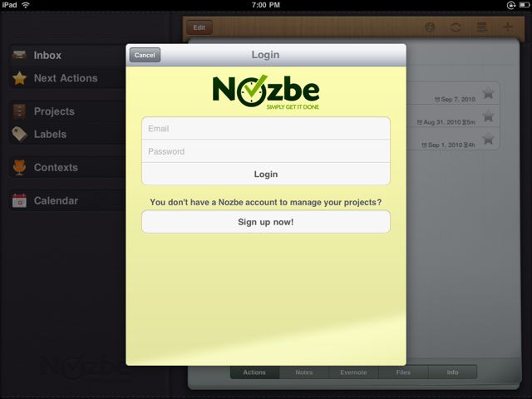The height and width of the screenshot is (399, 532).
Task: Select the Labels text in the sidebar
Action: [50, 134]
